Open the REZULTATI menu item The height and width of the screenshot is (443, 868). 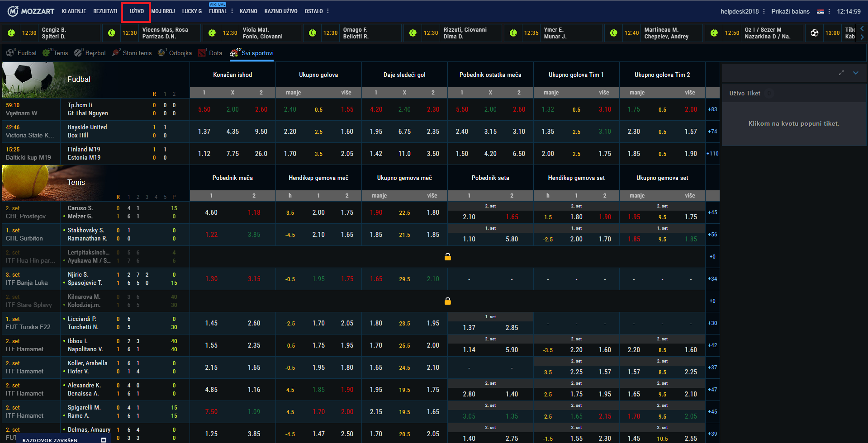pyautogui.click(x=105, y=11)
